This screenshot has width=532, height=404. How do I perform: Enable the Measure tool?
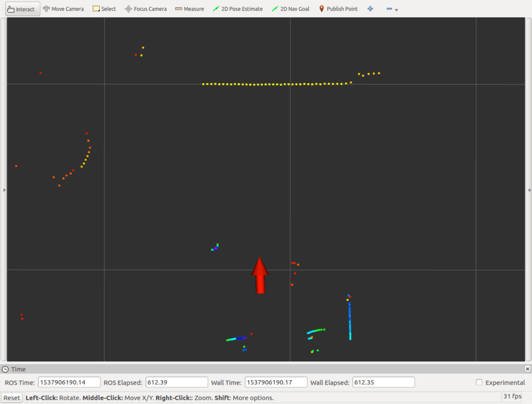[189, 9]
